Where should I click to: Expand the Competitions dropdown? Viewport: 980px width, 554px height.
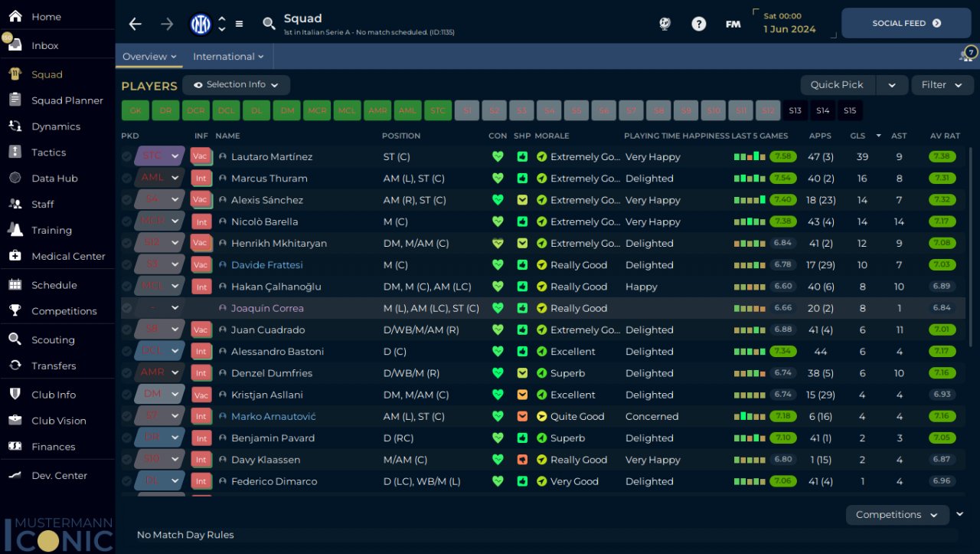[897, 515]
